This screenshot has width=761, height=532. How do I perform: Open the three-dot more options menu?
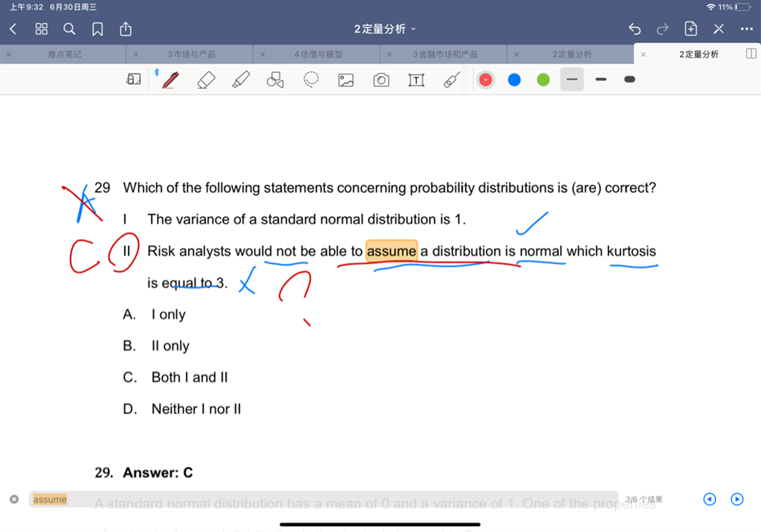tap(746, 29)
